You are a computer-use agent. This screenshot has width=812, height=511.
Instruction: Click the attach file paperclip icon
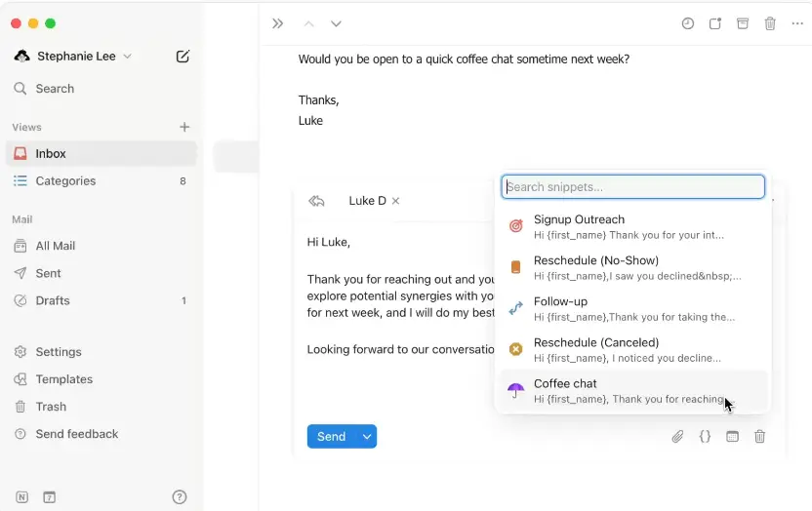tap(677, 437)
